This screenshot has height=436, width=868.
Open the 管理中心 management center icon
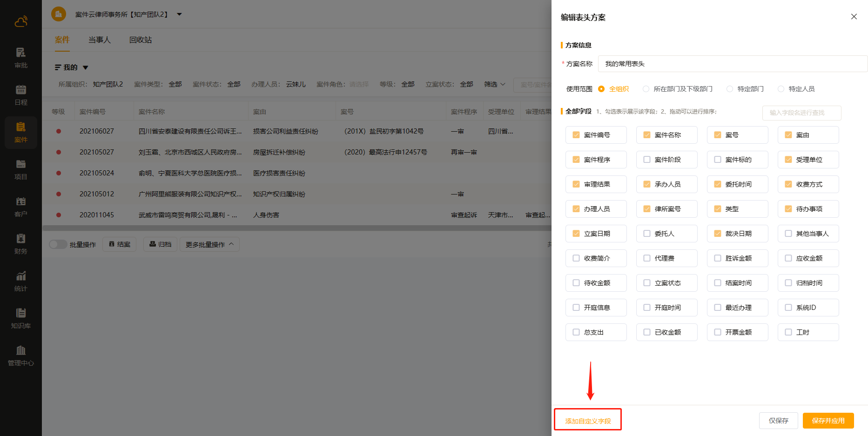coord(20,356)
